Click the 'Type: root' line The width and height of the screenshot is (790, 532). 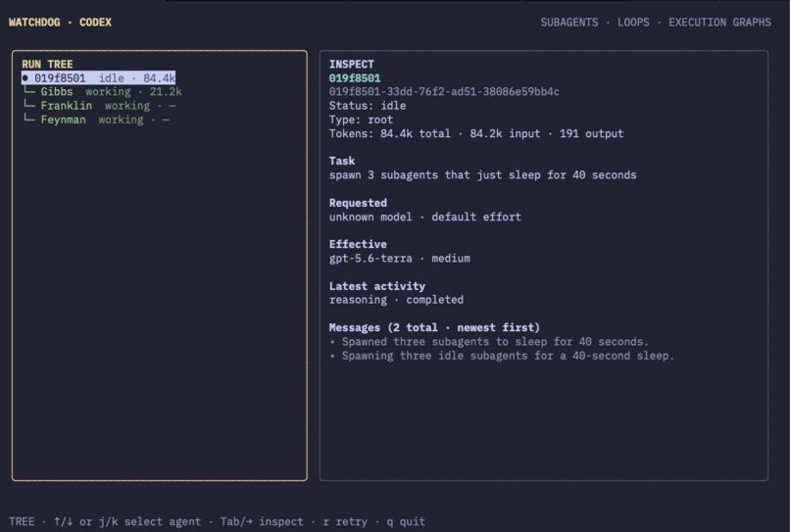pyautogui.click(x=361, y=120)
